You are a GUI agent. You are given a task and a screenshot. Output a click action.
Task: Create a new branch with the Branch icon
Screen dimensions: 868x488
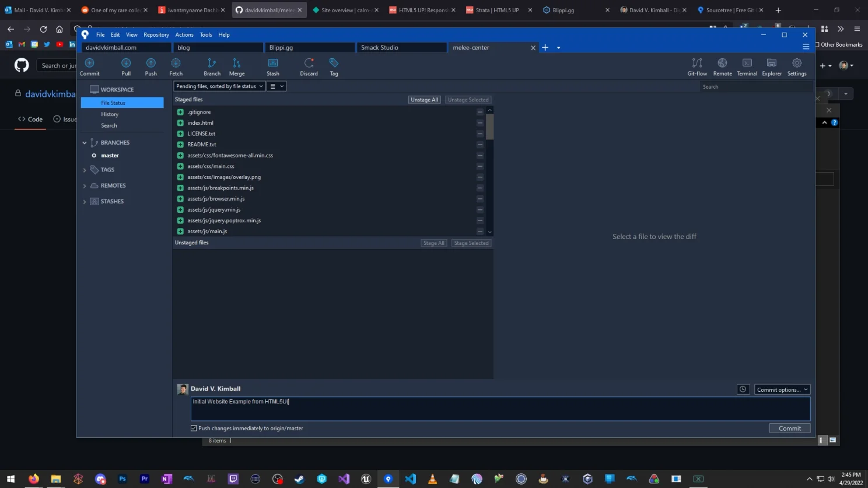click(x=212, y=66)
